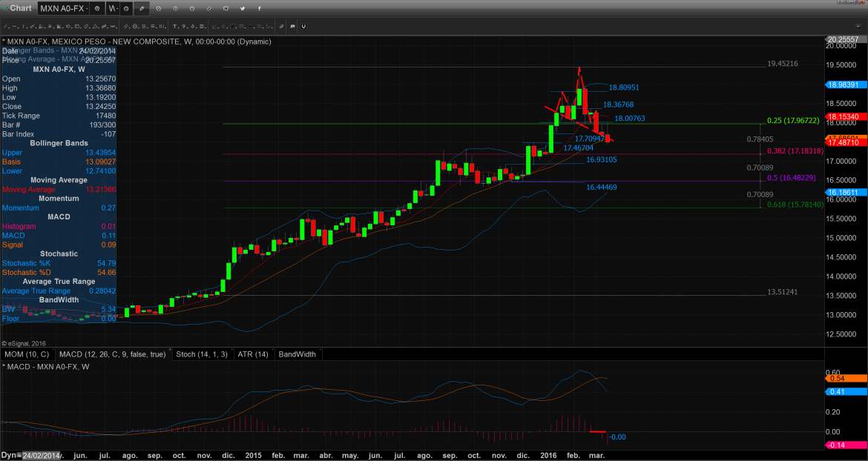The width and height of the screenshot is (868, 461).
Task: Click the Moving Average value 13.21366
Action: tap(100, 190)
